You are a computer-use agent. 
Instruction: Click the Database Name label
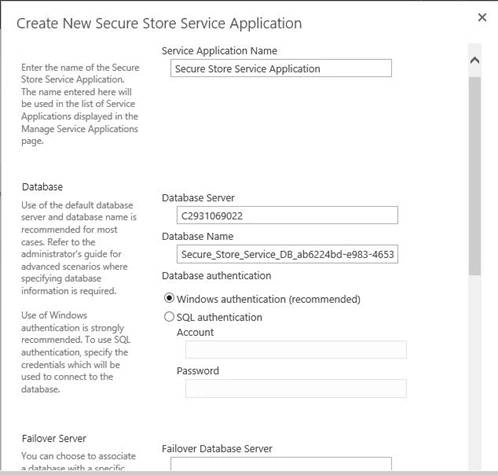(x=197, y=236)
